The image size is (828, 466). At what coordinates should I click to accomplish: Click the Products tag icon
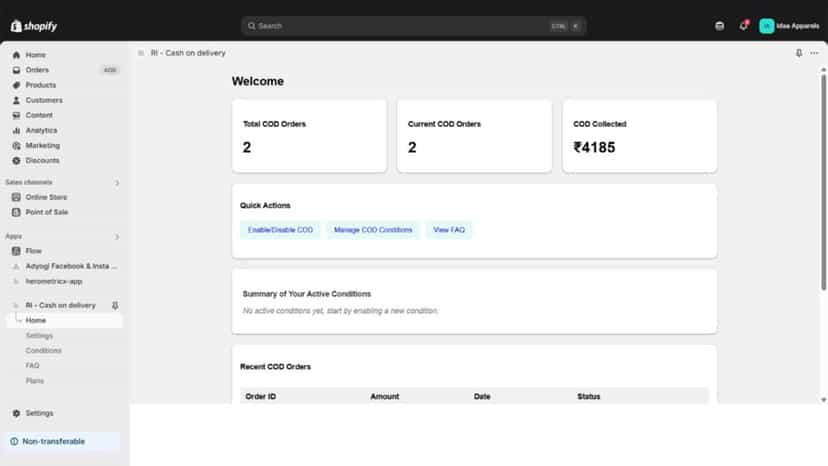pos(16,85)
